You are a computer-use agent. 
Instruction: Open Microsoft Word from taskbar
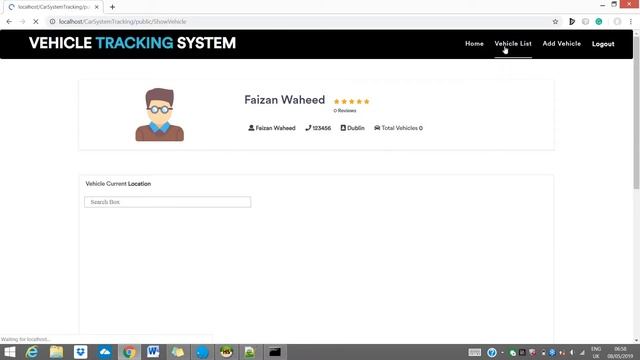tap(153, 352)
